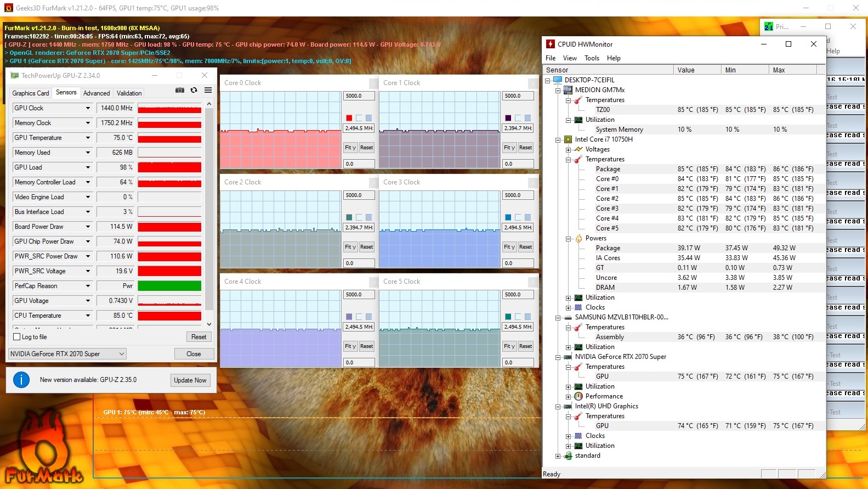Expand the Performance node under NVIDIA

pos(568,396)
